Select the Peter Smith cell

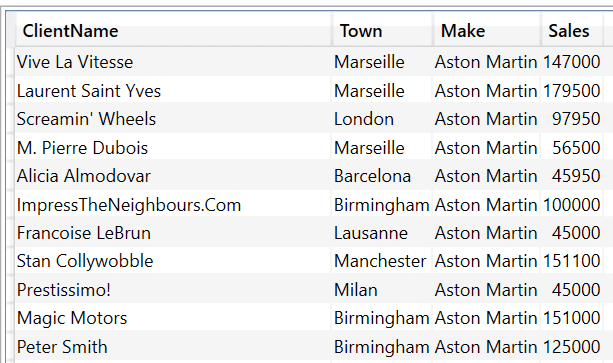[173, 347]
